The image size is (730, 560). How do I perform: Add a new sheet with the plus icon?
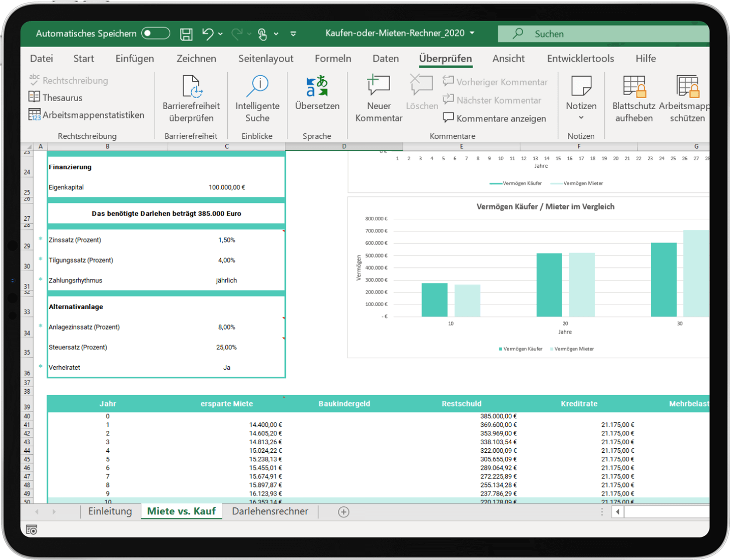point(343,512)
